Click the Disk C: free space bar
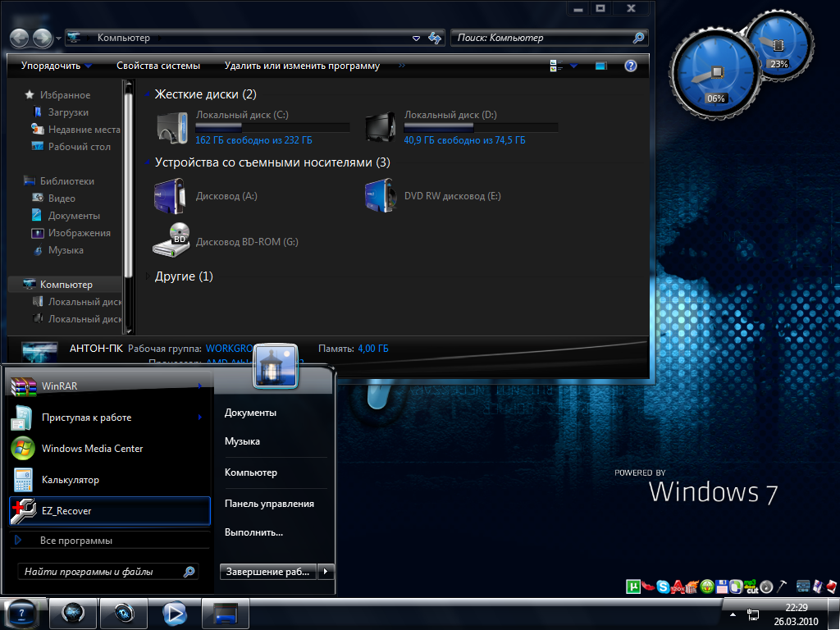This screenshot has width=840, height=630. pos(272,127)
